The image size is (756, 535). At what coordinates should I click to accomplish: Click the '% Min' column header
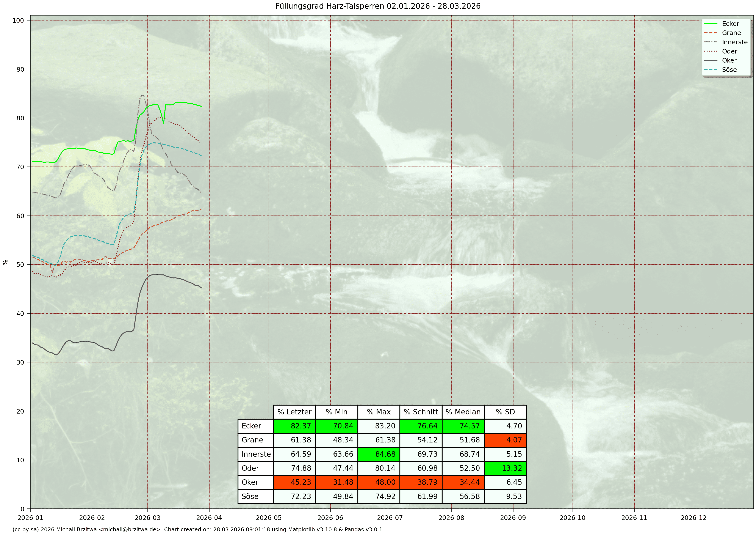tap(337, 412)
